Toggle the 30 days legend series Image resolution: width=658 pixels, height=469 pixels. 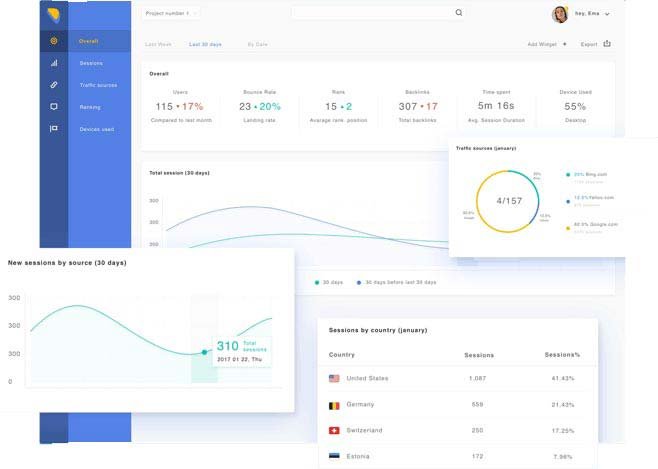tap(317, 282)
